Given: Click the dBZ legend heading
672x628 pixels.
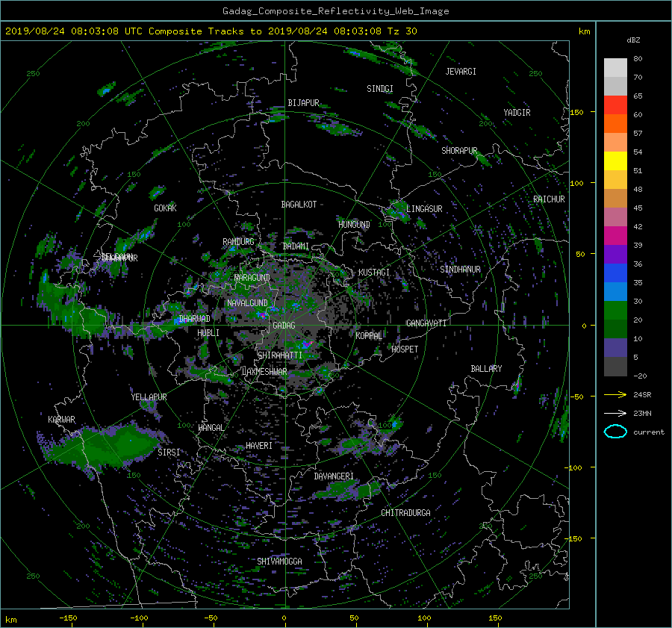Looking at the screenshot, I should [633, 40].
